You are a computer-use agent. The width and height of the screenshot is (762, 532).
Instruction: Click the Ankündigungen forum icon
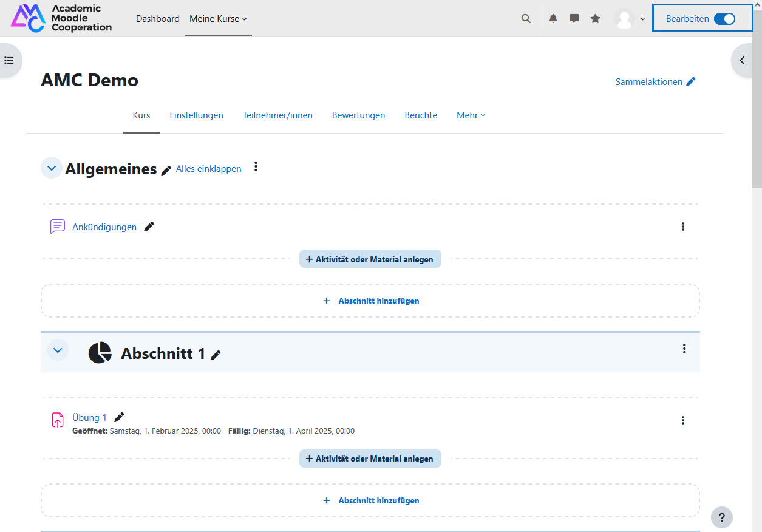point(58,227)
